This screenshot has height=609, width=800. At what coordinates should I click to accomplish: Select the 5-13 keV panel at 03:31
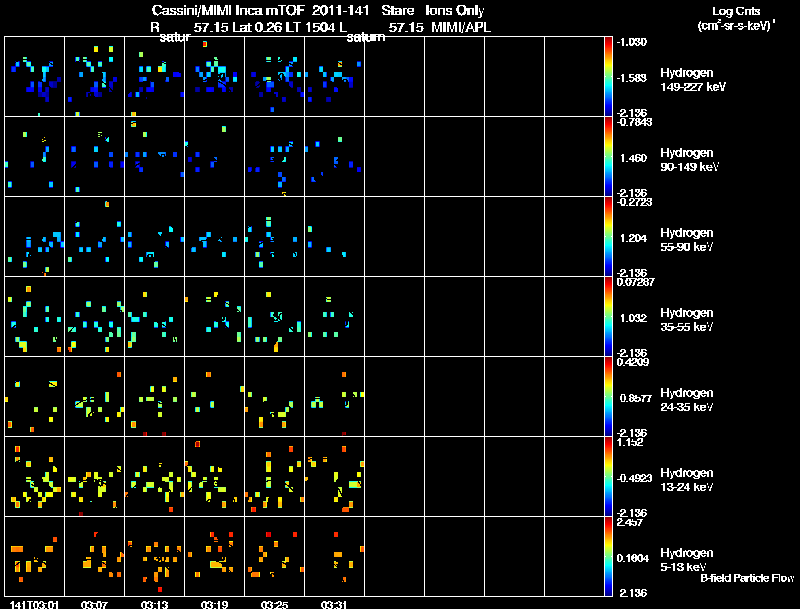(335, 556)
